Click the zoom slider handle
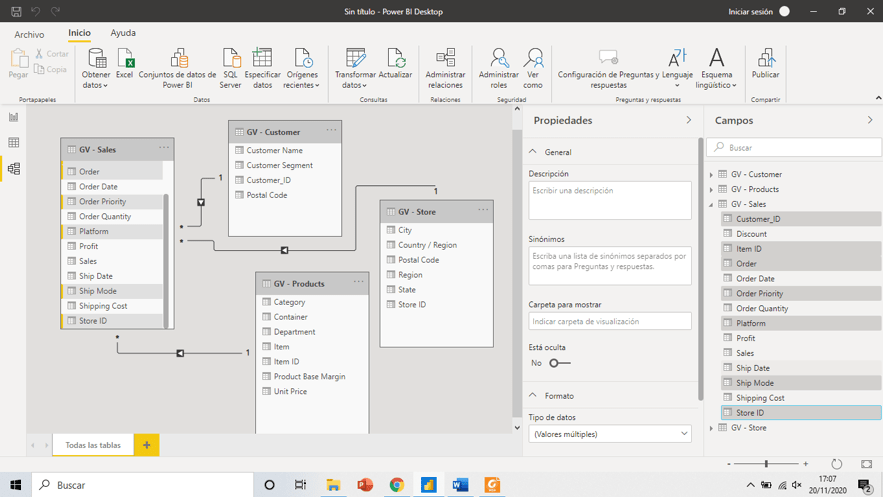This screenshot has height=497, width=883. click(x=766, y=464)
